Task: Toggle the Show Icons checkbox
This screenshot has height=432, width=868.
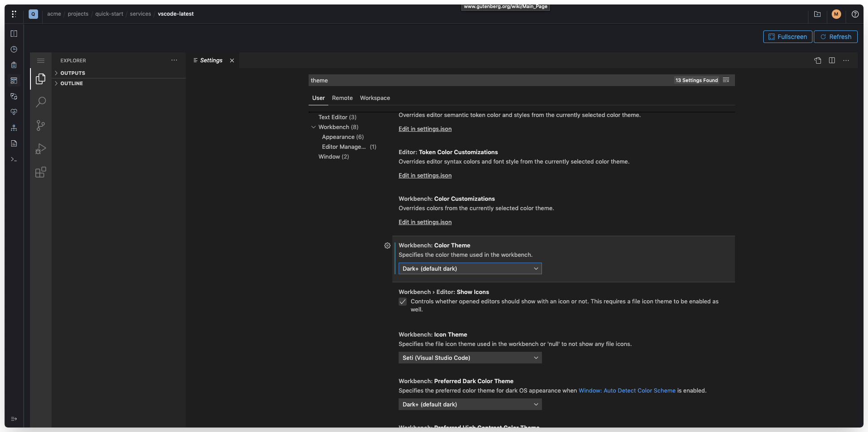Action: (403, 302)
